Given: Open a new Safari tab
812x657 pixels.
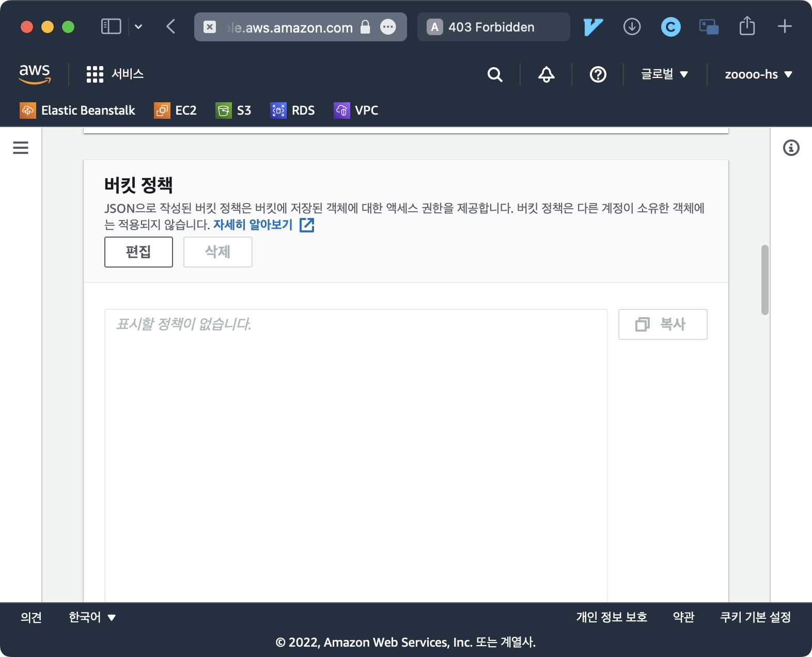Looking at the screenshot, I should click(785, 26).
